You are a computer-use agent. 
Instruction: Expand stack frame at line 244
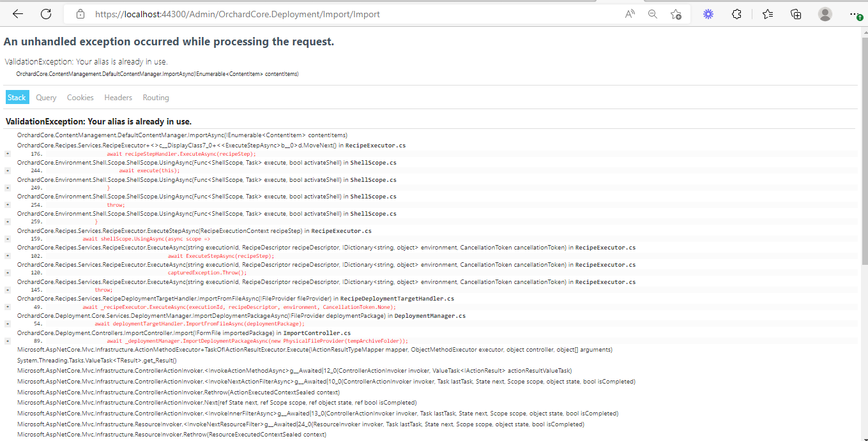tap(6, 170)
